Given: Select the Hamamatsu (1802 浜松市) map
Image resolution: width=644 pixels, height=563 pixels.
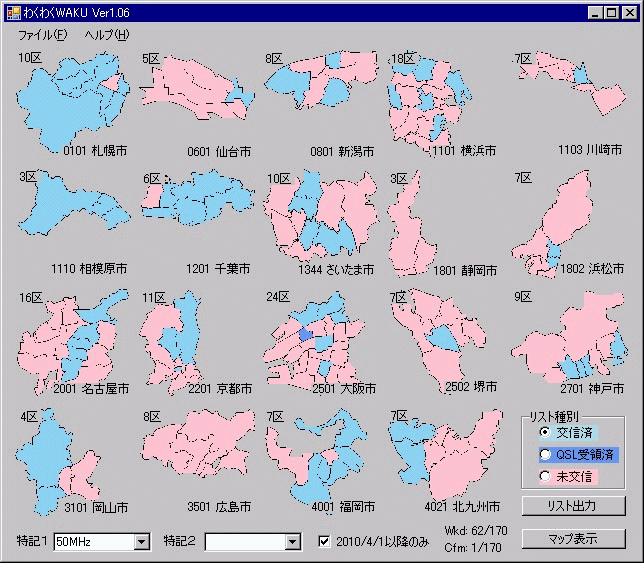Looking at the screenshot, I should pos(554,224).
